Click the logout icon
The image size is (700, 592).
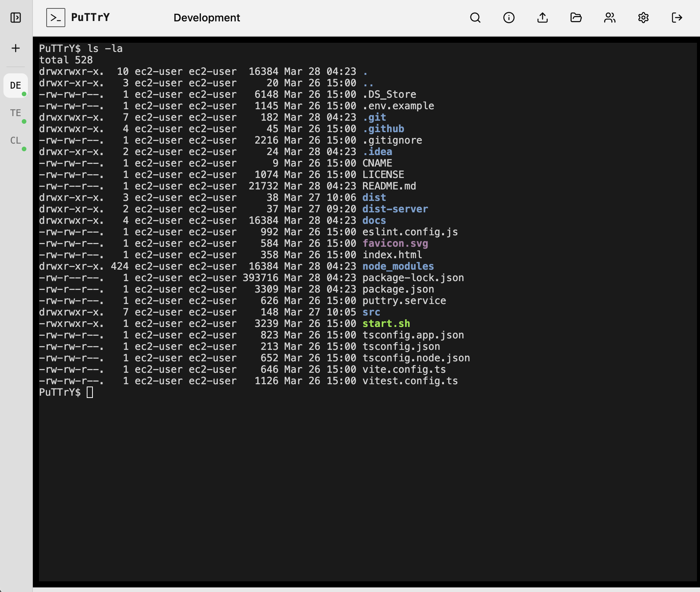pyautogui.click(x=677, y=18)
